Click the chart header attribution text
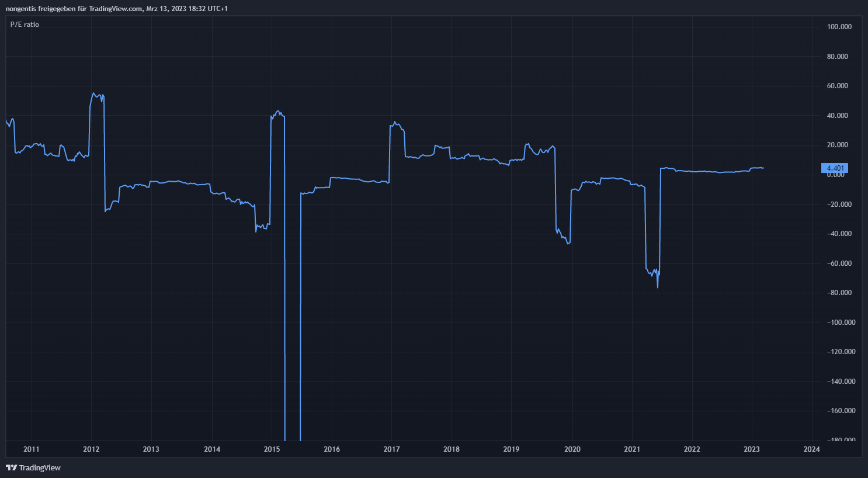The width and height of the screenshot is (868, 478). tap(117, 9)
